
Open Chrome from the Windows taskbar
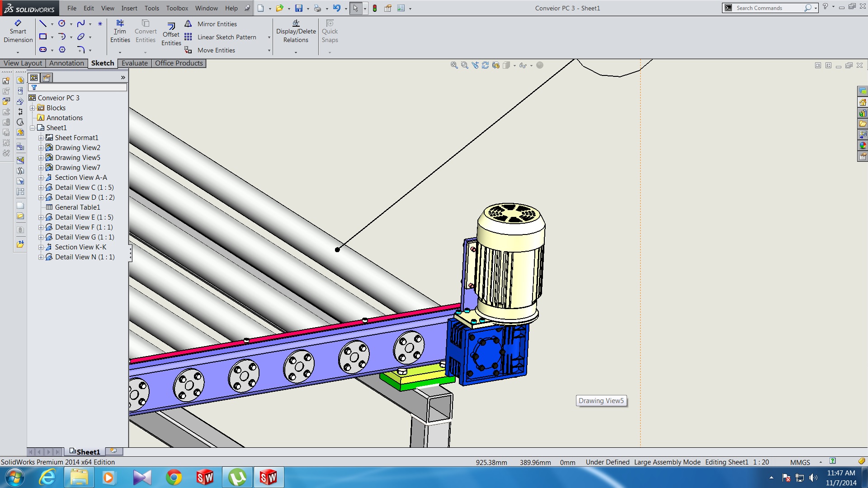174,477
